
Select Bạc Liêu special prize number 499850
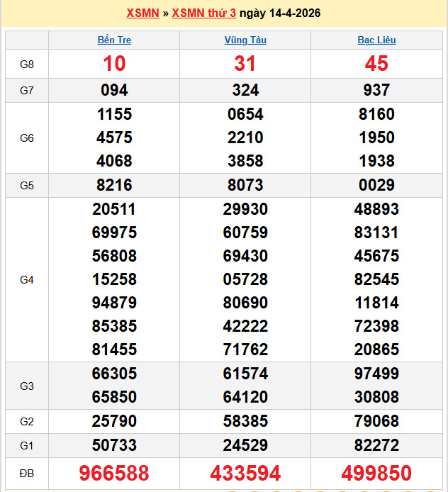click(x=376, y=473)
